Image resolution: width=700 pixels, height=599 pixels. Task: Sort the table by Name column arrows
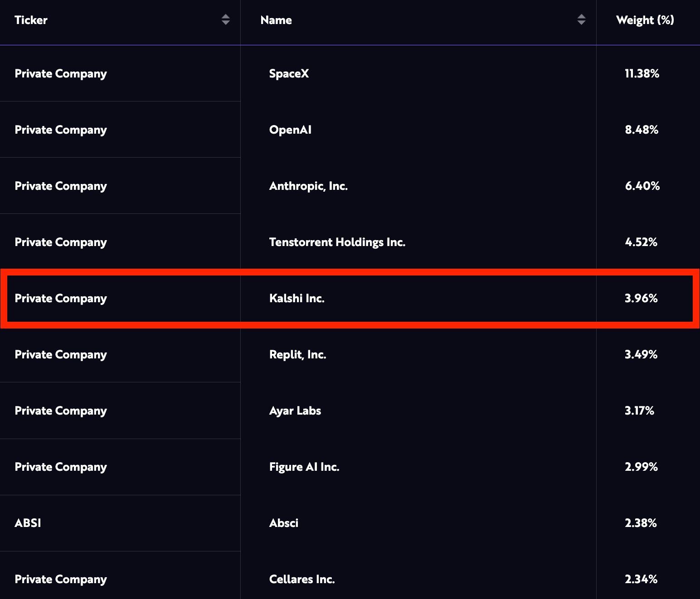point(581,19)
